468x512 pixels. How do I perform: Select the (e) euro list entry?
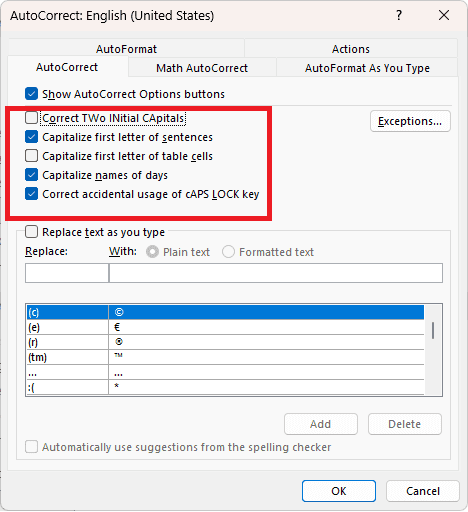coord(225,327)
